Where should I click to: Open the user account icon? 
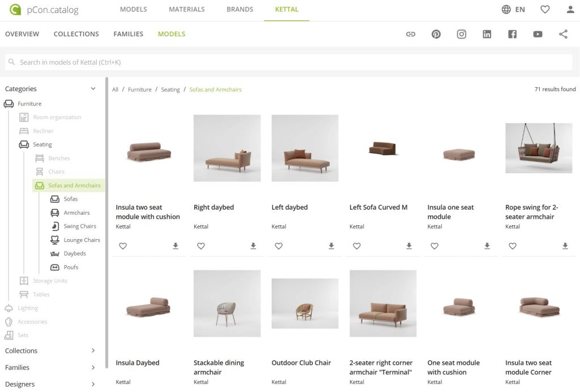(x=570, y=9)
